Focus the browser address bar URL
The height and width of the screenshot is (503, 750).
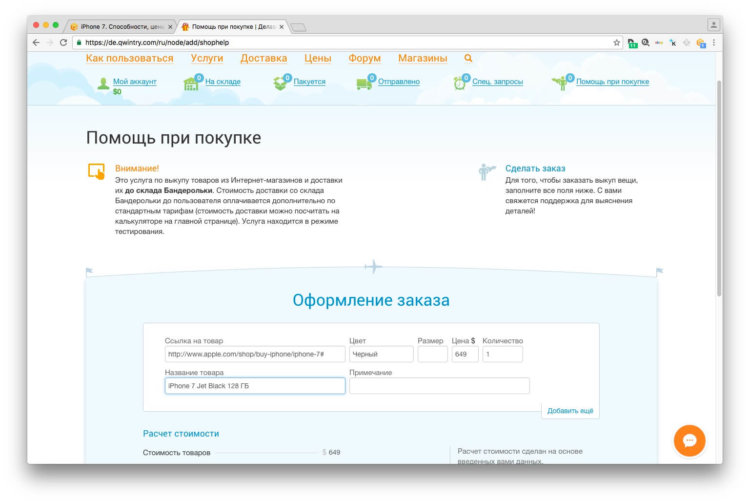coord(157,43)
